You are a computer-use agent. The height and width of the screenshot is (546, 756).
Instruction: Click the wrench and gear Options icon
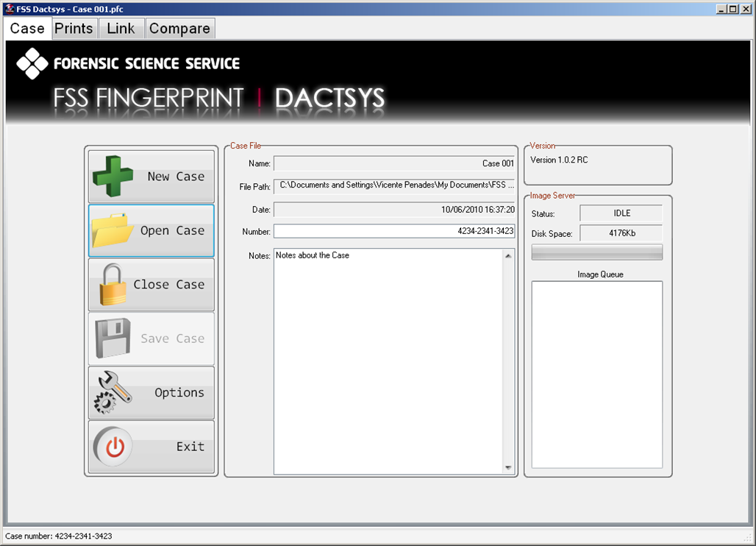(x=113, y=392)
